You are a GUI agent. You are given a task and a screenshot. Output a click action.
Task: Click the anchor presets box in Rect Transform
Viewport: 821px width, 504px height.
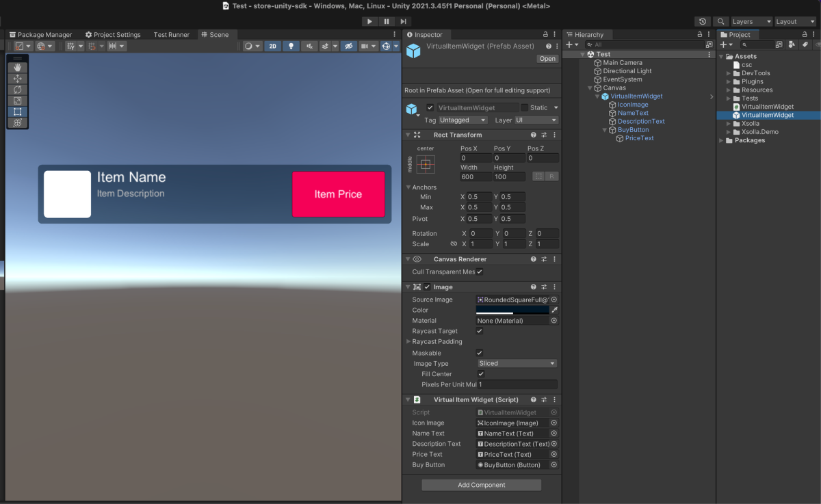[426, 164]
